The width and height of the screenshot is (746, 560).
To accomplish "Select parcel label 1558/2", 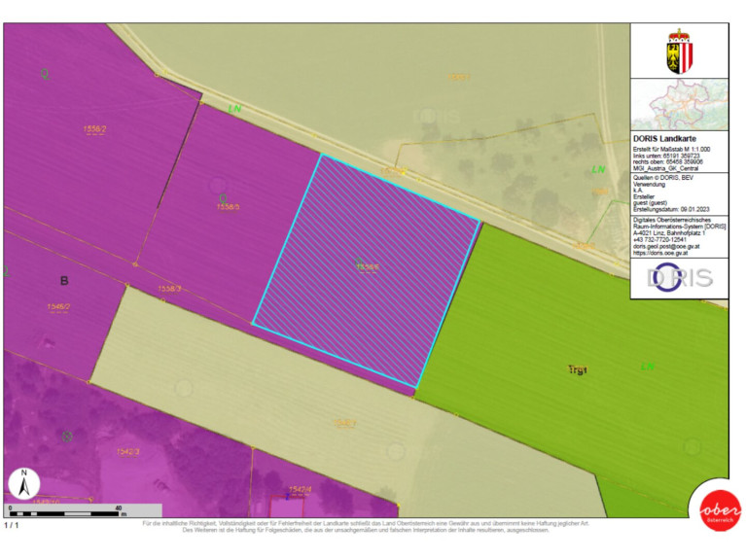I will pyautogui.click(x=95, y=128).
